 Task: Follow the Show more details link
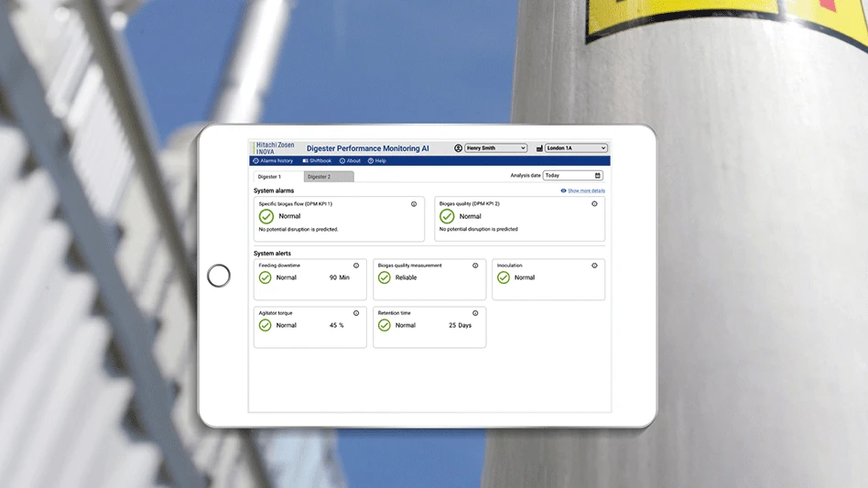(x=583, y=190)
